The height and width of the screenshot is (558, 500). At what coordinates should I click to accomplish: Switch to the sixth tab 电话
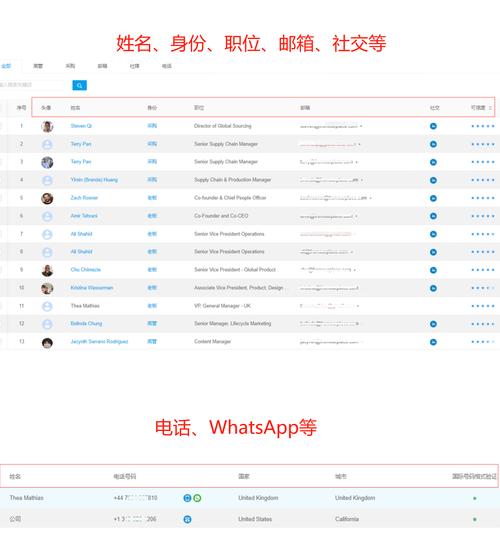167,66
